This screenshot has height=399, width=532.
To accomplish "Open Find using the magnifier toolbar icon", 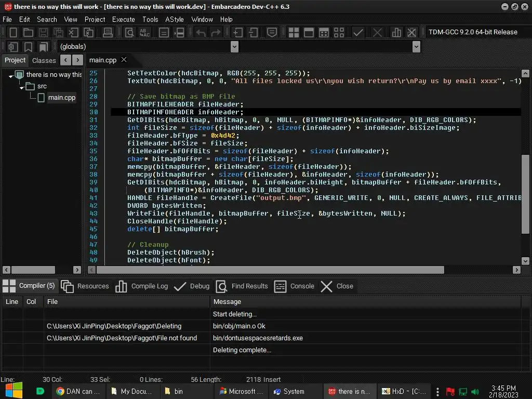I will 129,32.
